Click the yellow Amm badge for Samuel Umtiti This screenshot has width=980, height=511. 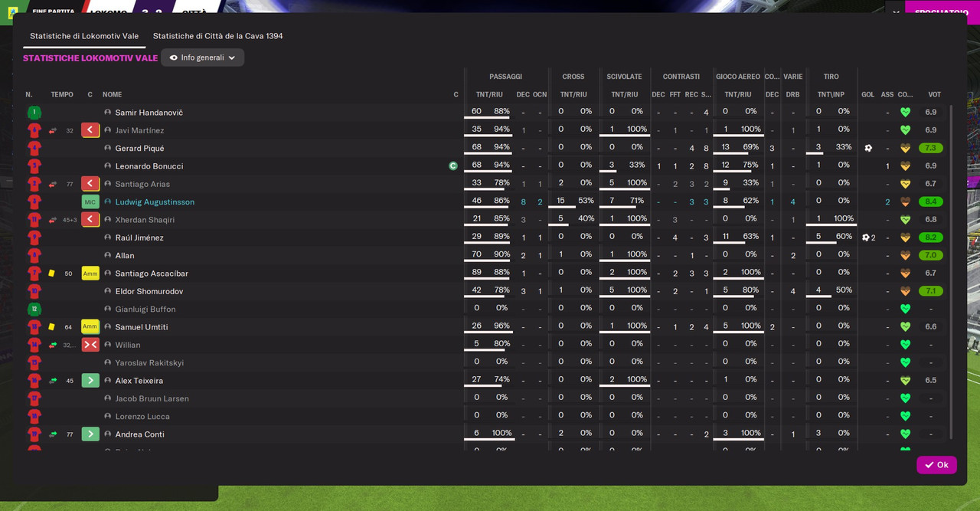(90, 327)
